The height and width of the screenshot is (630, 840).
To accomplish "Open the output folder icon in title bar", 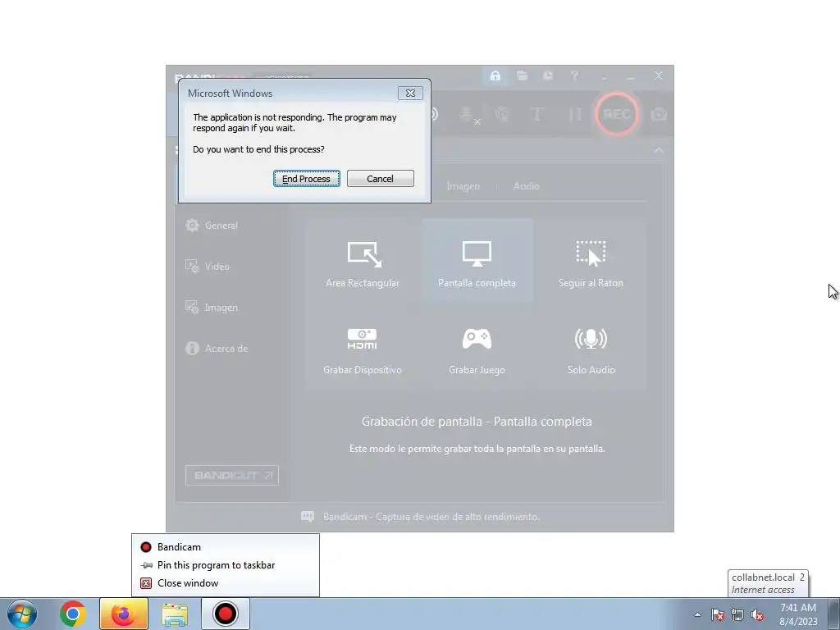I will (x=523, y=76).
